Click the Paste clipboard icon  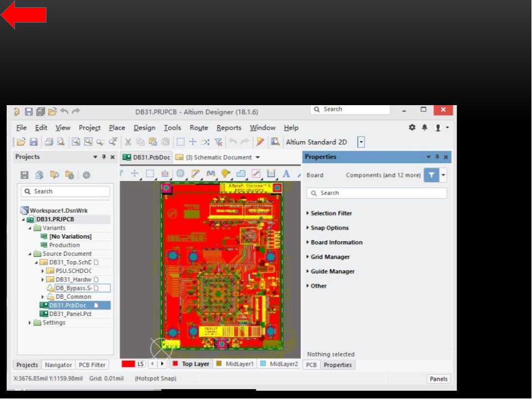coord(153,142)
